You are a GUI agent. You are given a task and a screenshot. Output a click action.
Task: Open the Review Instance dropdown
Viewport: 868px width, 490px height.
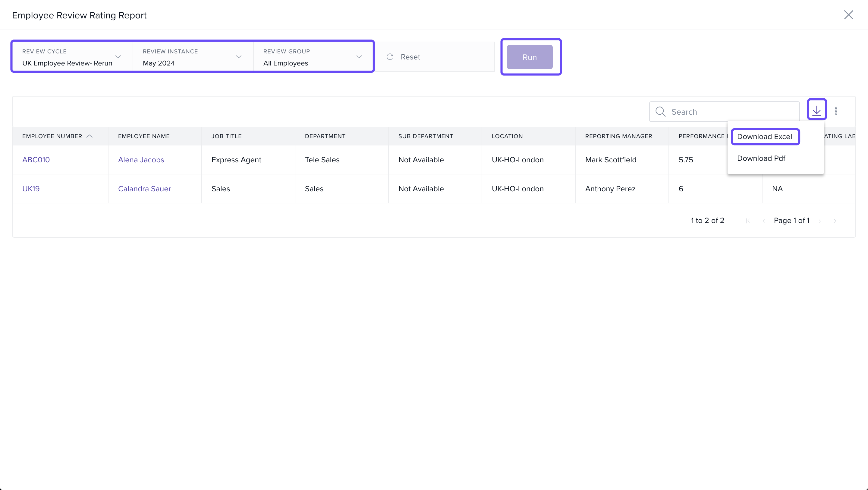239,57
